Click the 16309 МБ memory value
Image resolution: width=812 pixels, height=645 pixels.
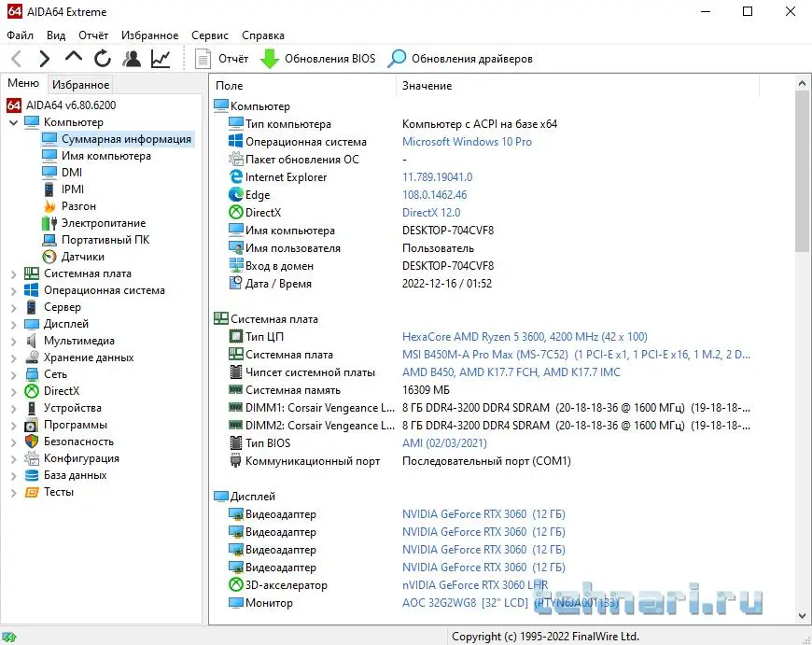pyautogui.click(x=426, y=390)
